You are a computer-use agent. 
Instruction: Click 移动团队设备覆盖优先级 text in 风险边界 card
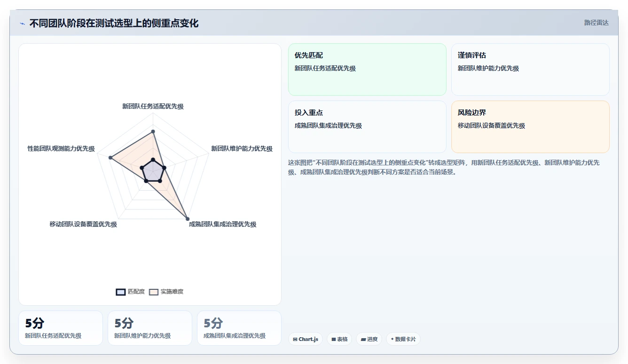pyautogui.click(x=491, y=126)
